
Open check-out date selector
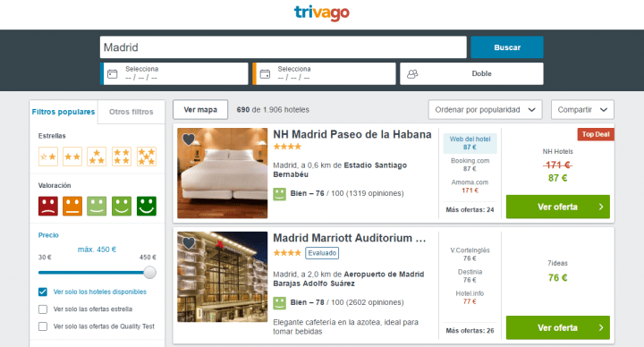(x=324, y=74)
